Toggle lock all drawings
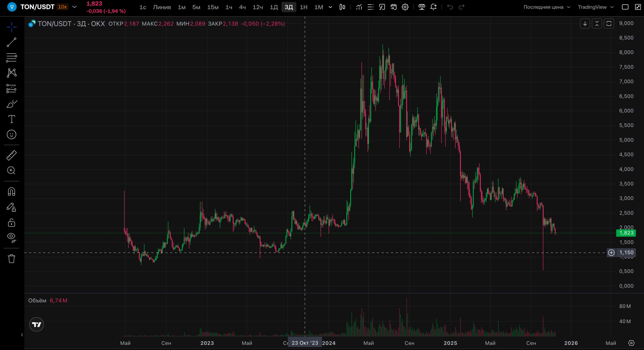Screen dimensions: 644x350 click(12, 223)
